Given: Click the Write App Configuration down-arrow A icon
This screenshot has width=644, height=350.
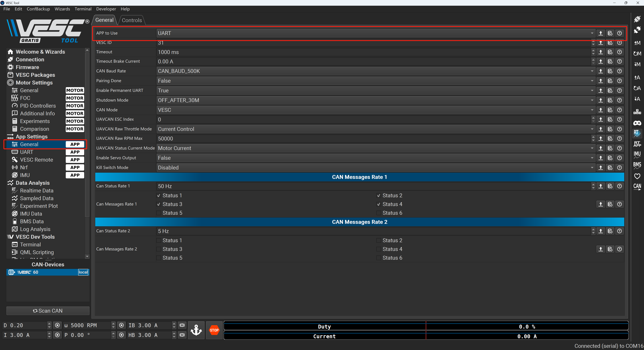Looking at the screenshot, I should 637,99.
